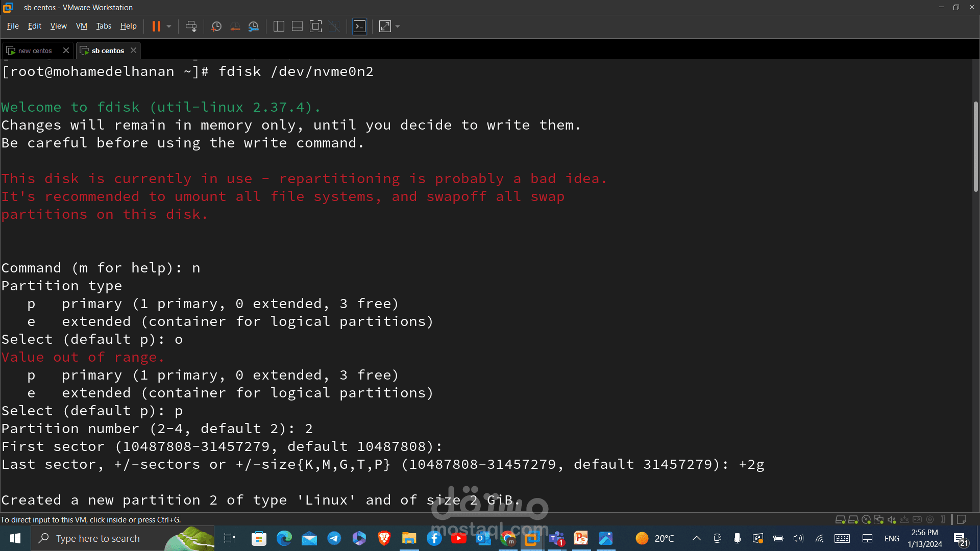Open the Photos app on taskbar
This screenshot has width=980, height=551.
point(606,538)
